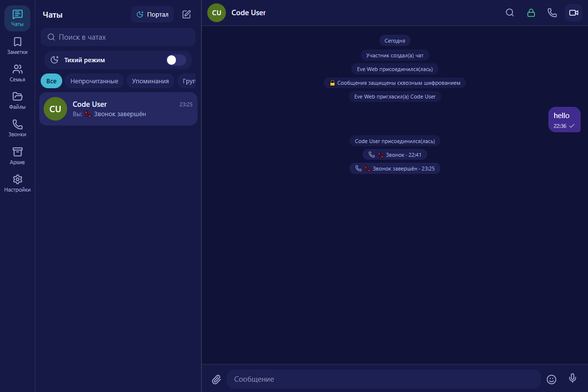Click the Eve Web пригласил(а) Code User notice
Viewport: 588px width, 392px height.
point(395,97)
